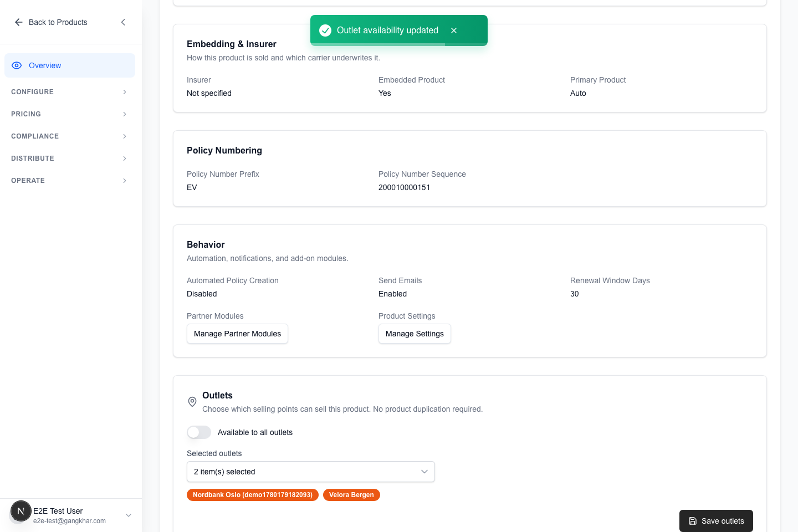Click the map pin icon beside Outlets

pyautogui.click(x=192, y=402)
